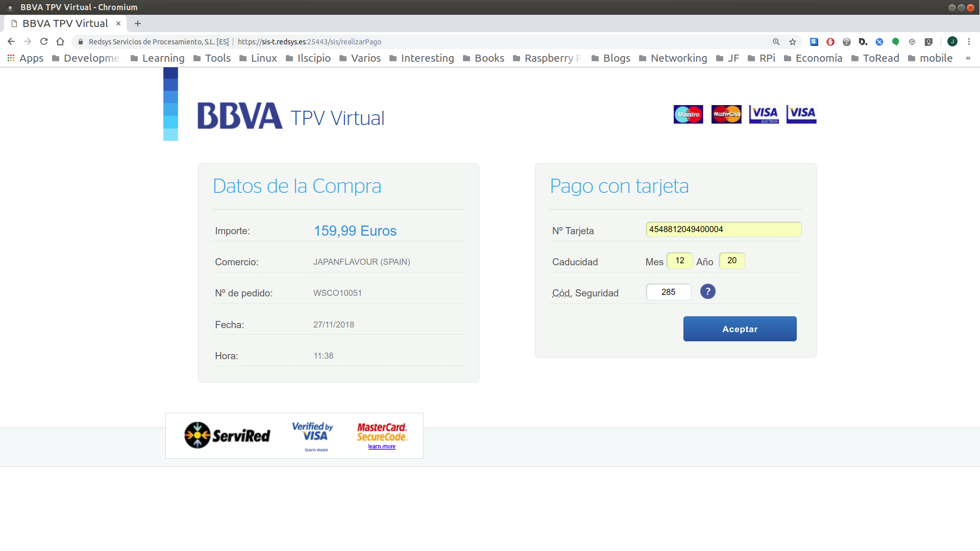980x551 pixels.
Task: Click the Maestro card logo
Action: 688,114
